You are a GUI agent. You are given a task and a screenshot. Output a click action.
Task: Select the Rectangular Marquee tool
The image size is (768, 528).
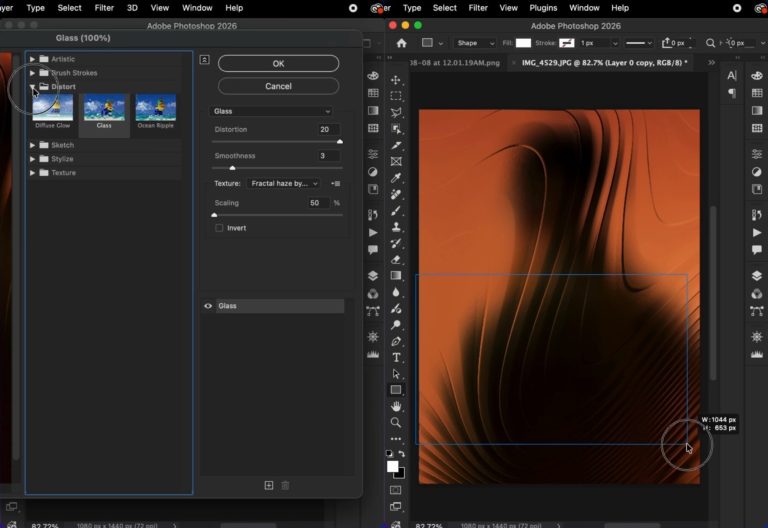point(396,96)
